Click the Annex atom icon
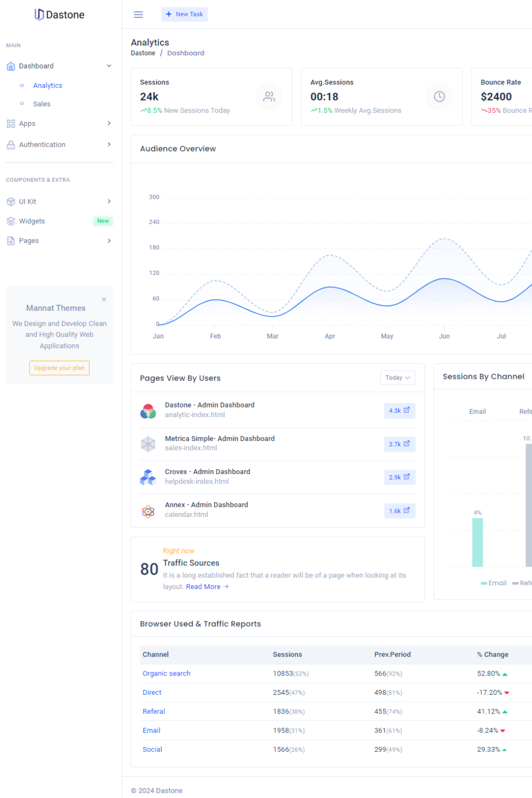The width and height of the screenshot is (532, 798). point(148,511)
